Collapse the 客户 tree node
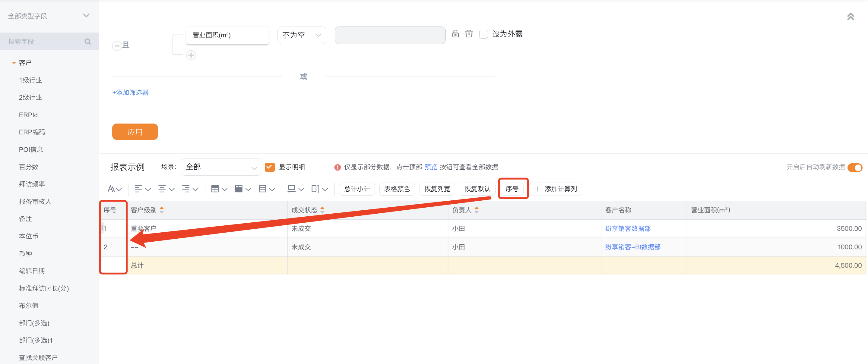 pos(14,63)
